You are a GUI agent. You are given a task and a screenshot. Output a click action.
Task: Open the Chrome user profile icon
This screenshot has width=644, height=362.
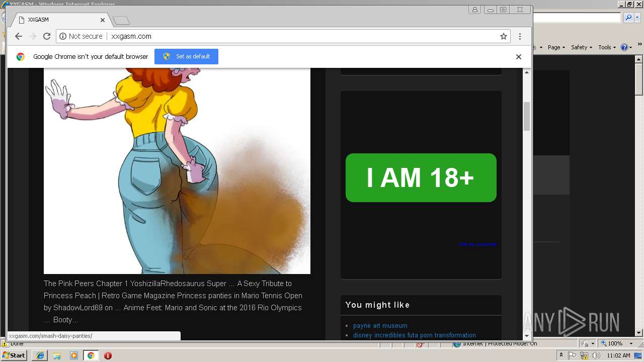474,10
